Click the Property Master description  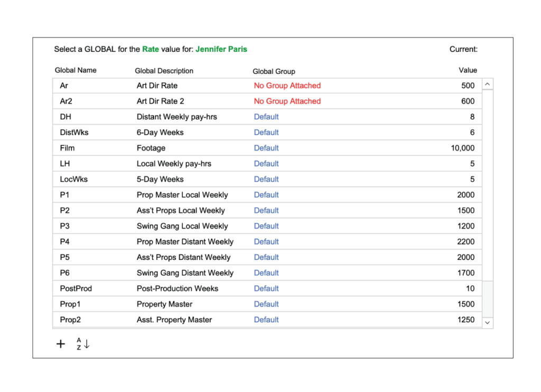pos(164,304)
